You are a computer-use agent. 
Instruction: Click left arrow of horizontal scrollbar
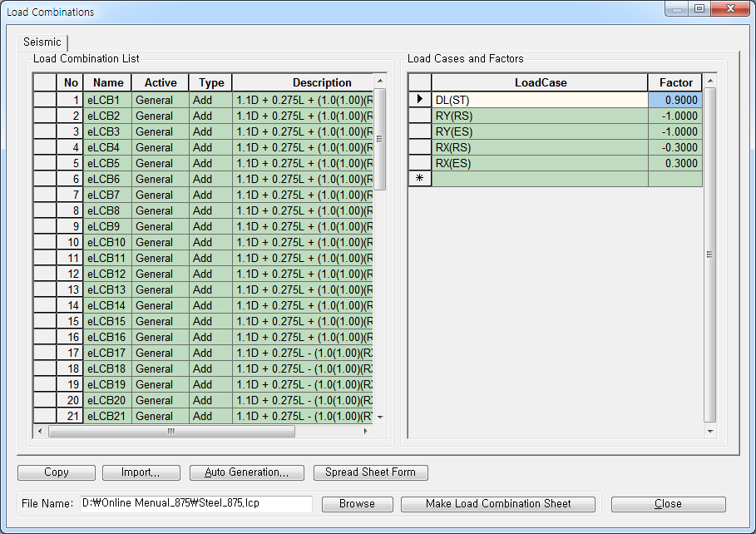click(40, 431)
